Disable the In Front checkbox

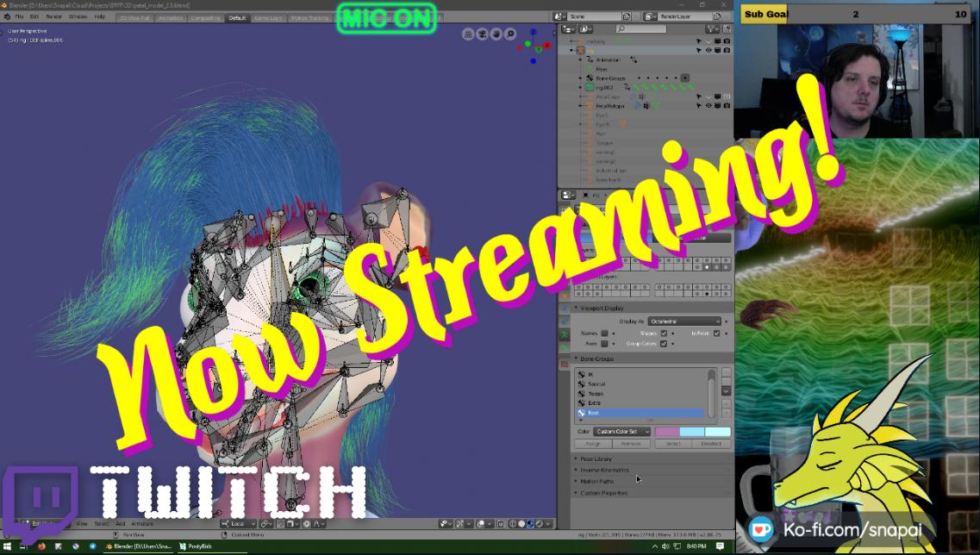pyautogui.click(x=717, y=334)
